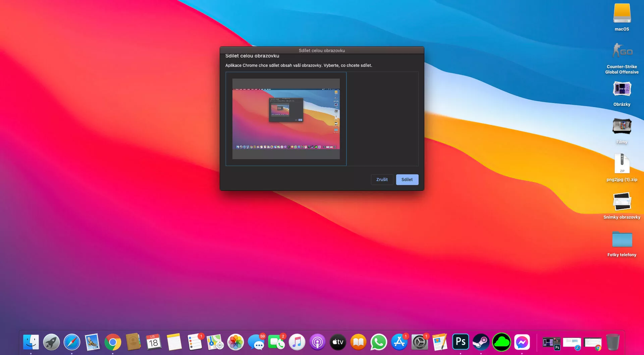Open System Preferences gear in the Dock
Screen dimensions: 644x355
[x=420, y=342]
